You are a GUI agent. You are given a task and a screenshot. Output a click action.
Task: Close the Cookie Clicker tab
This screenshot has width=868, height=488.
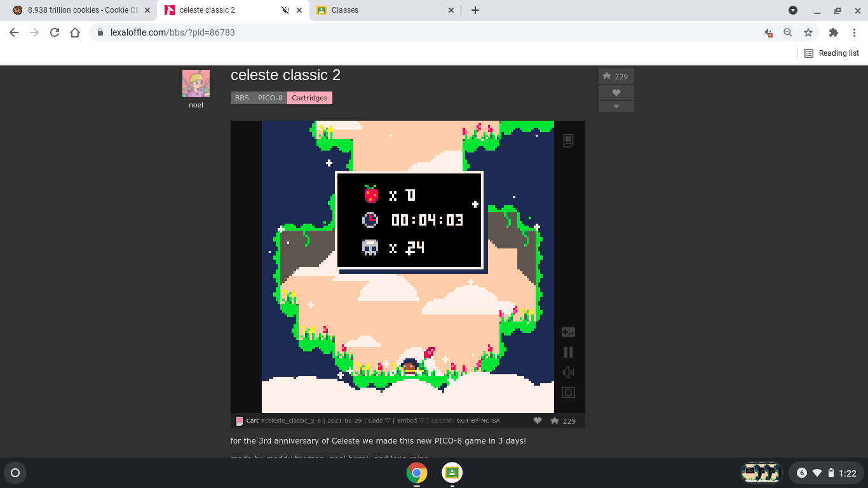pos(147,10)
